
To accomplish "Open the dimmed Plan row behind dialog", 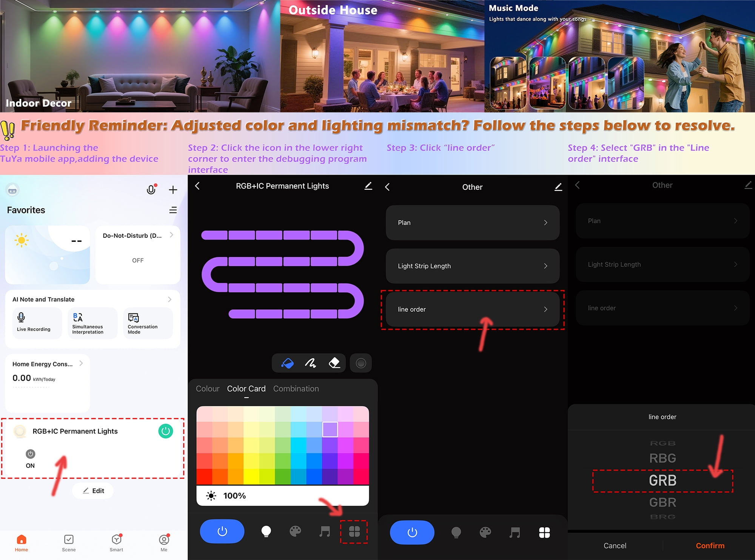I will point(663,221).
